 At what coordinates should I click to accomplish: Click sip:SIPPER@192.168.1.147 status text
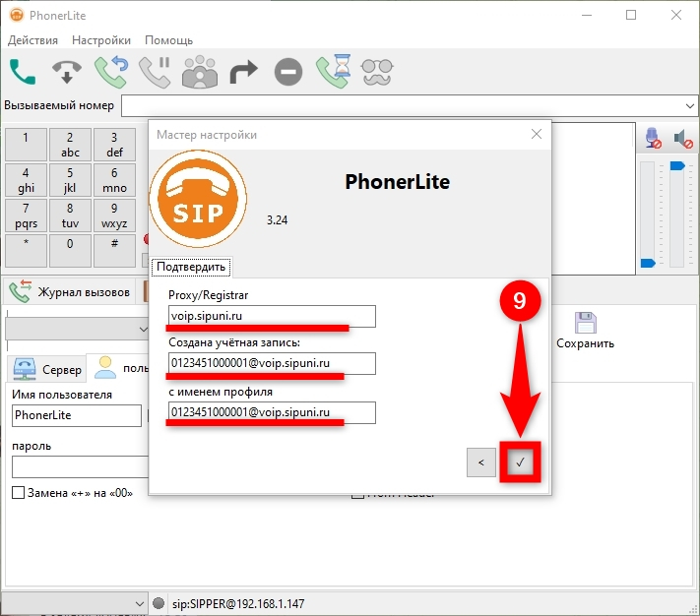coord(238,604)
